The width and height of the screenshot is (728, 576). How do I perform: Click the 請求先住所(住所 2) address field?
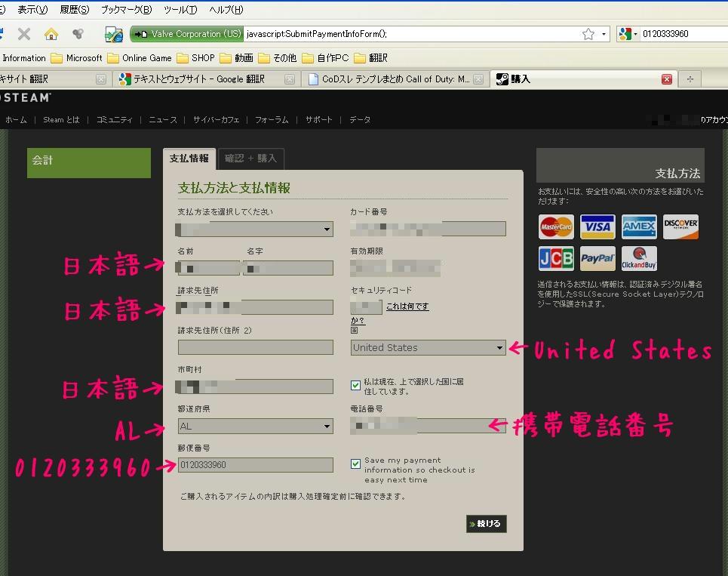coord(255,347)
